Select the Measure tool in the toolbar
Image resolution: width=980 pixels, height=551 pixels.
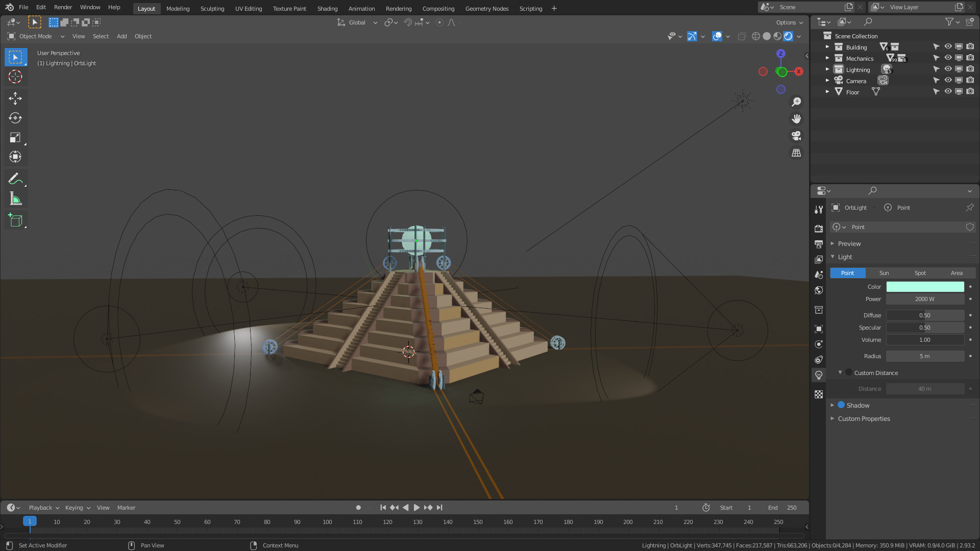15,198
